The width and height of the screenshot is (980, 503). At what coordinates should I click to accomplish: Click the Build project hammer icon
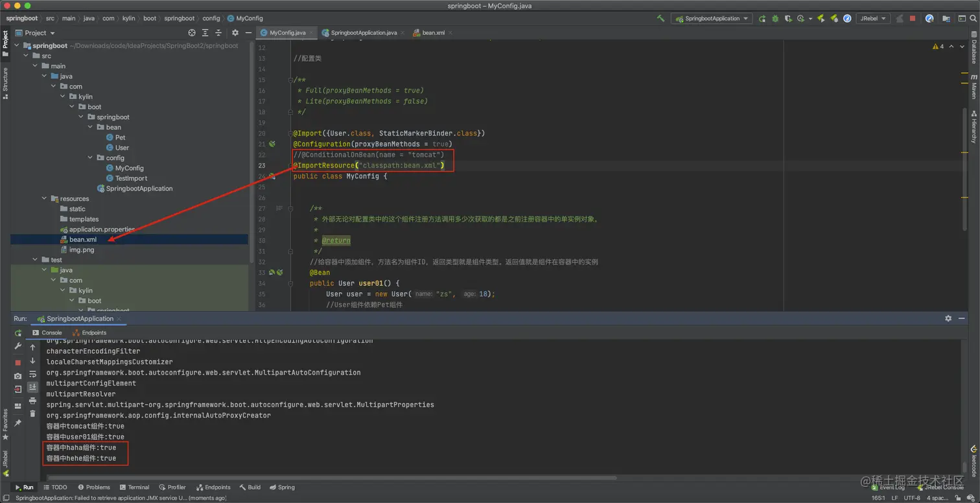(660, 18)
